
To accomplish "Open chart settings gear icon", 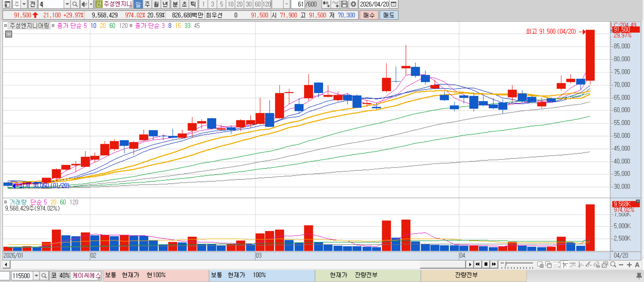I will [x=353, y=4].
